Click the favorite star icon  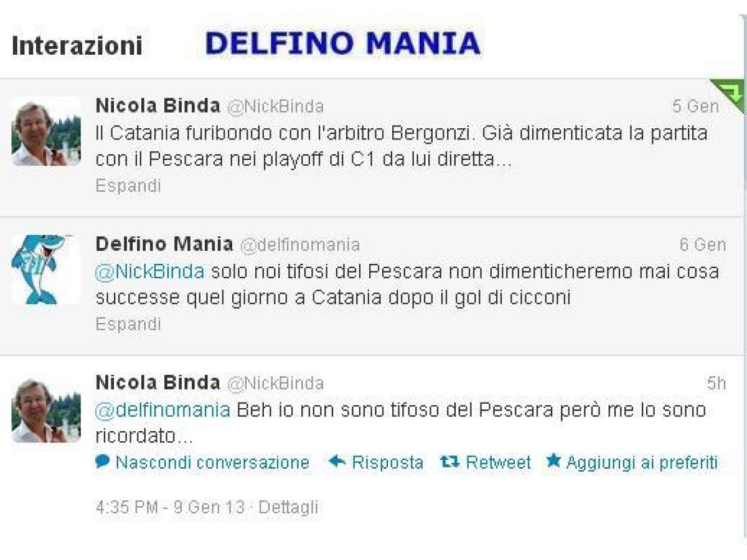(553, 461)
